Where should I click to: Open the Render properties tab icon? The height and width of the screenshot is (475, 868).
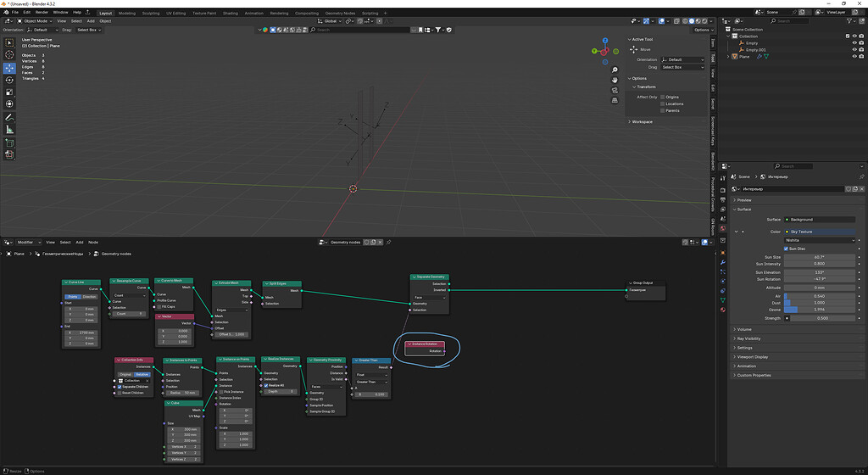coord(723,191)
